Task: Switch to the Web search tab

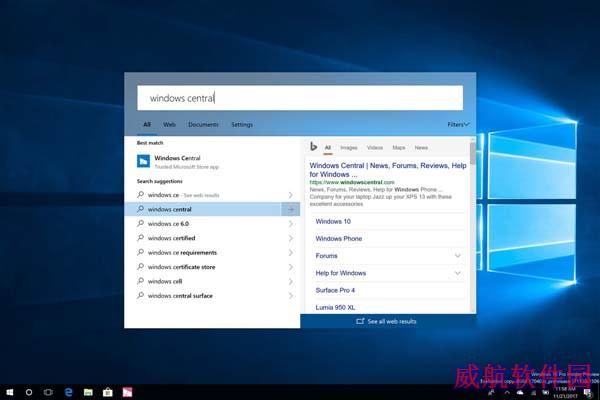Action: coord(169,124)
